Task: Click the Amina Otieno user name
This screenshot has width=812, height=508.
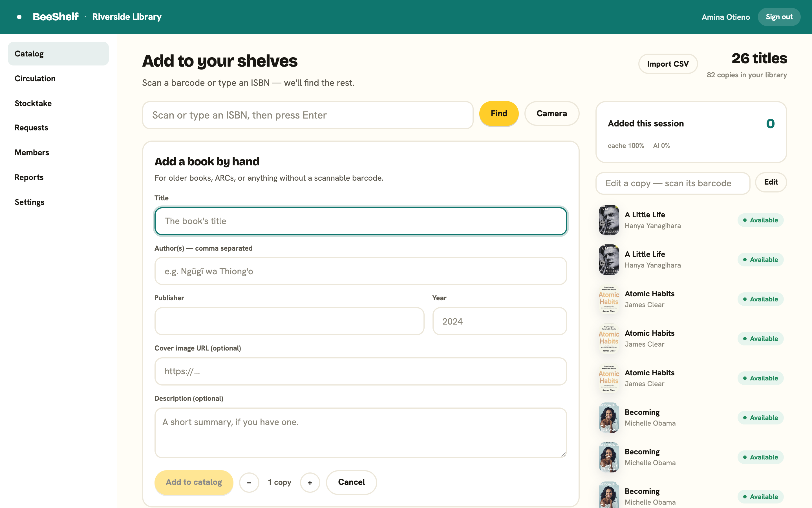Action: click(725, 17)
